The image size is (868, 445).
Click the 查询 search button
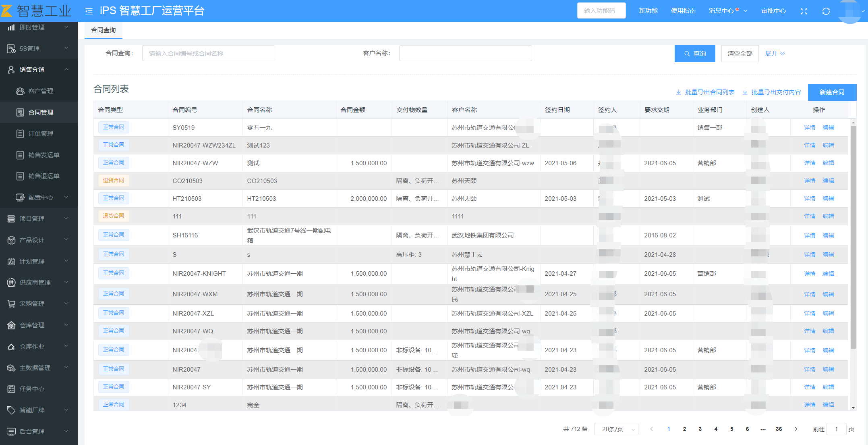click(695, 54)
